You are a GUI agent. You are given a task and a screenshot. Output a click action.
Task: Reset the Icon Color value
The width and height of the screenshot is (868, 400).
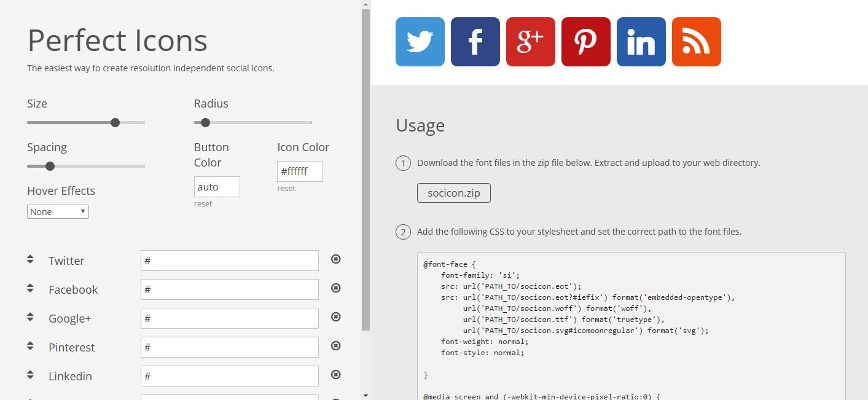click(286, 189)
